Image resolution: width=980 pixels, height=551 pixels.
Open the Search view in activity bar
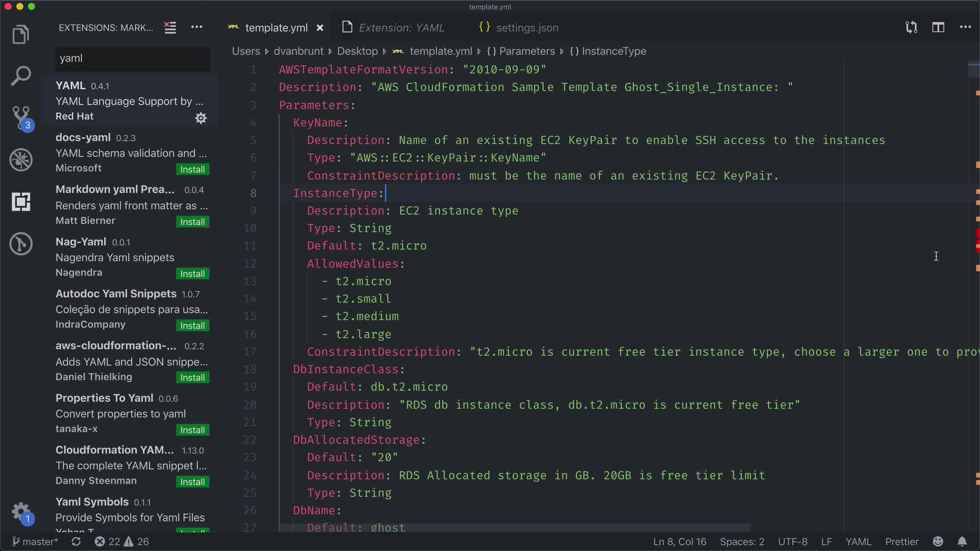coord(21,76)
